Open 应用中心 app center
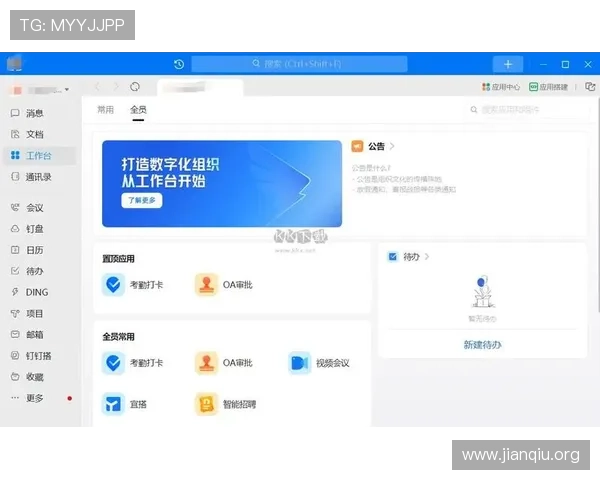The image size is (600, 480). point(501,87)
